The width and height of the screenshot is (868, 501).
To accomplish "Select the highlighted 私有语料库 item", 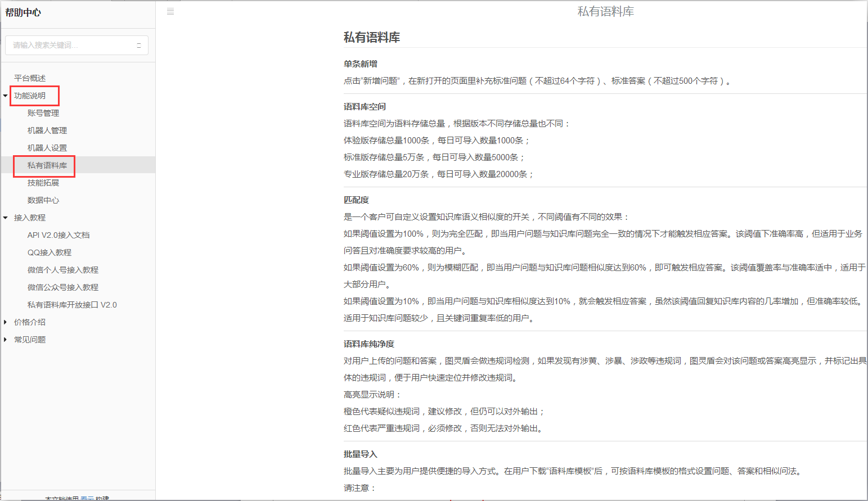I will 47,165.
